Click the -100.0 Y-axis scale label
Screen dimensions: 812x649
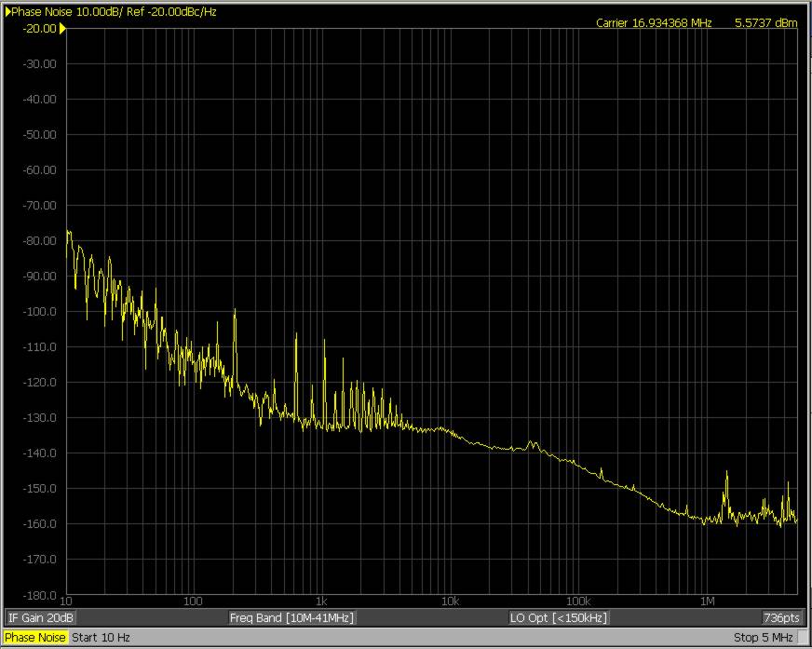[x=38, y=312]
